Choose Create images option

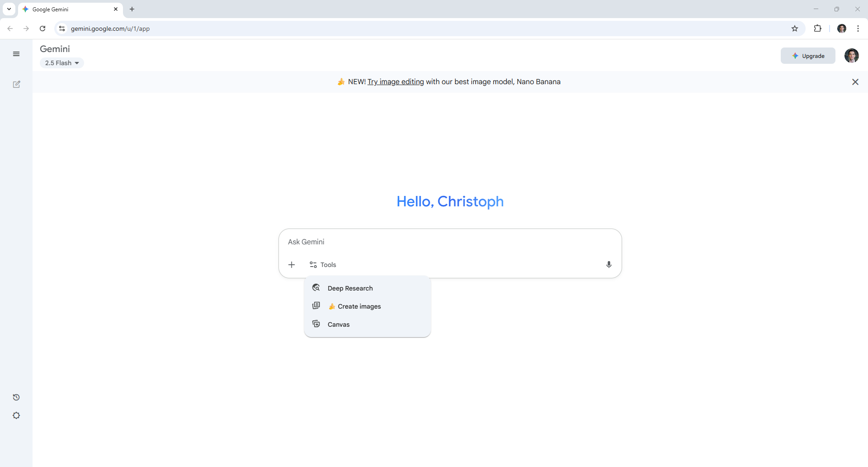tap(359, 306)
